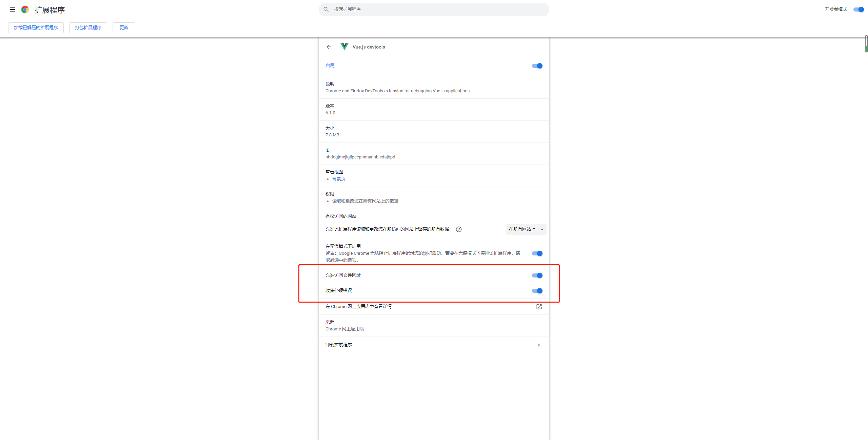The width and height of the screenshot is (868, 440).
Task: Click the 打包扩展程序 button
Action: 88,27
